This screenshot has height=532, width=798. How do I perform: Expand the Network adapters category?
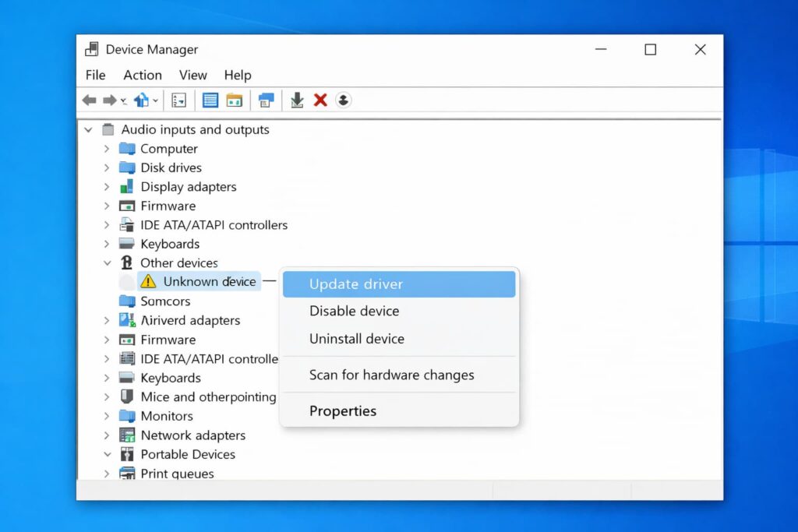click(x=107, y=435)
